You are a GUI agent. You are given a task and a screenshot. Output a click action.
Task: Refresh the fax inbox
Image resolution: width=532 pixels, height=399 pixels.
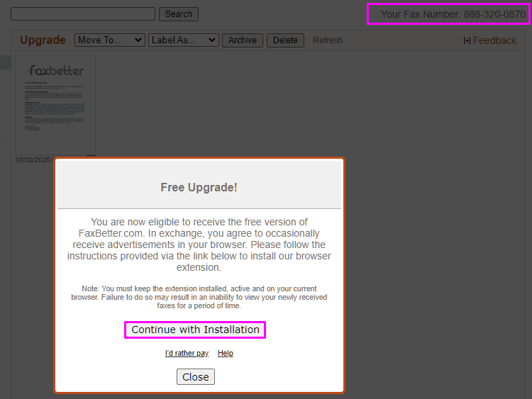pos(328,40)
